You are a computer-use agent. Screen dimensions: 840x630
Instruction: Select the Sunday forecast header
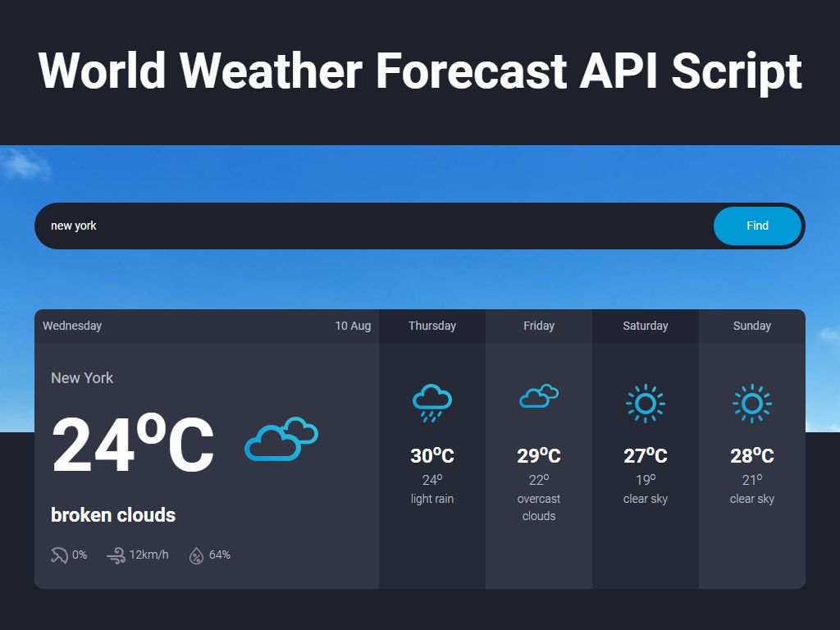(752, 326)
